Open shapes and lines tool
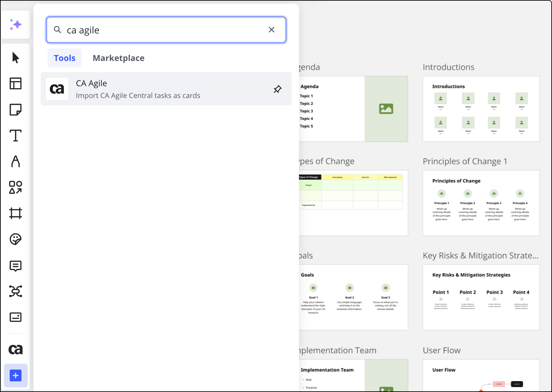Image resolution: width=552 pixels, height=392 pixels. pos(15,187)
